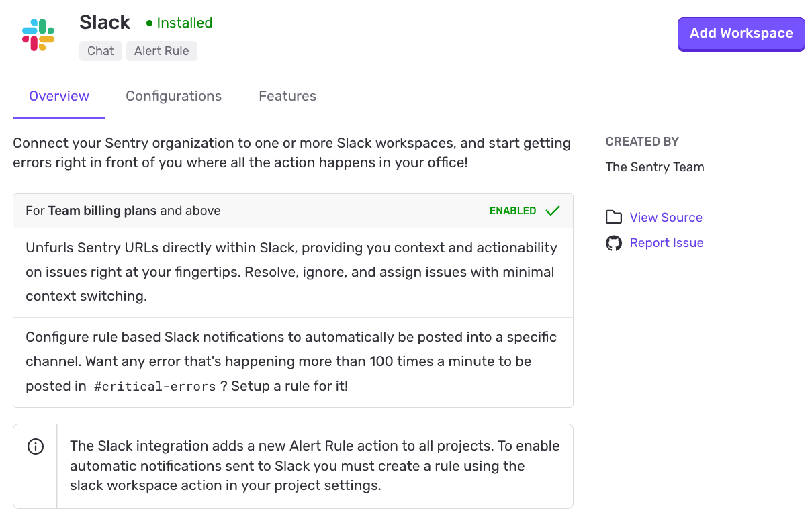Click the Installed status text
812x519 pixels.
[184, 23]
